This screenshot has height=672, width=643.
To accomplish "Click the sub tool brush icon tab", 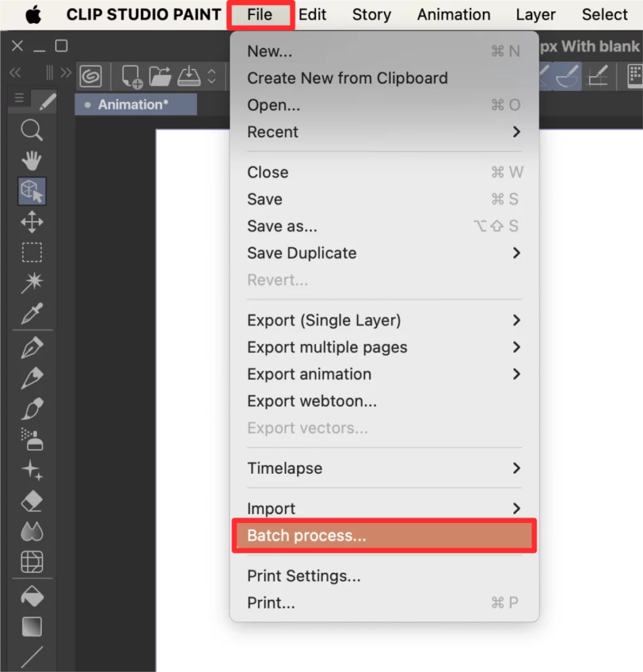I will click(x=47, y=102).
